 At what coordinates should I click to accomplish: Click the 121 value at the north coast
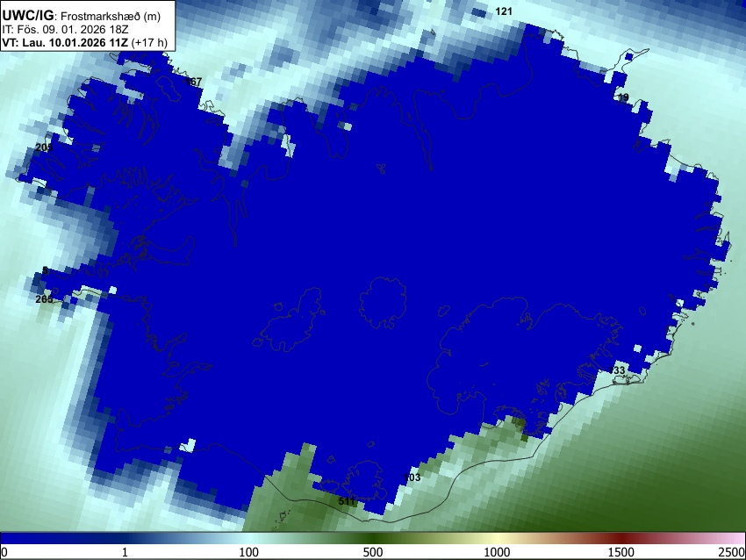click(504, 11)
